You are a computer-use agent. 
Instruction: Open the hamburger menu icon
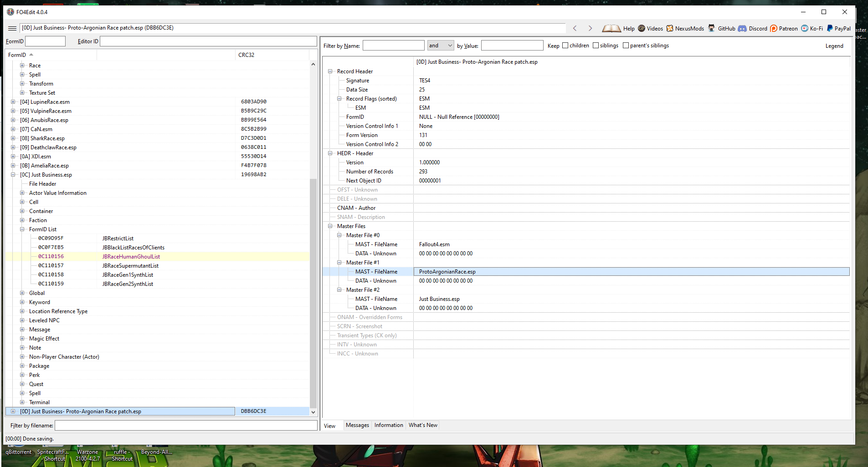click(12, 28)
